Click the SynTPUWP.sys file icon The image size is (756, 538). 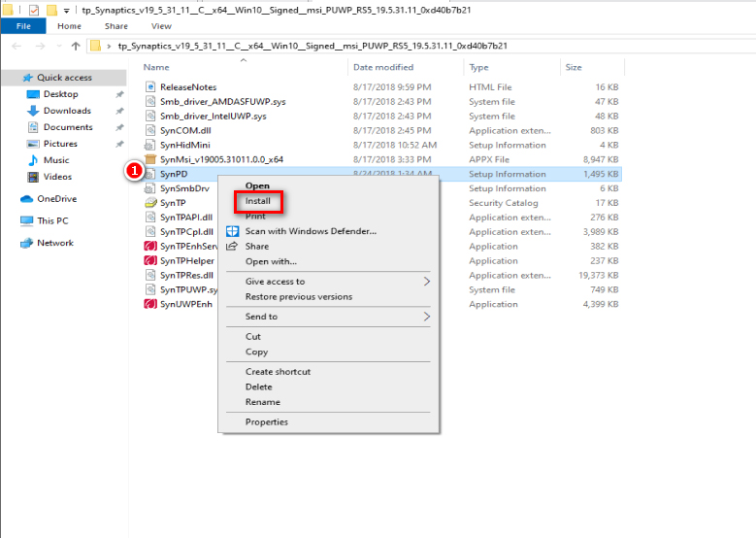coord(150,289)
